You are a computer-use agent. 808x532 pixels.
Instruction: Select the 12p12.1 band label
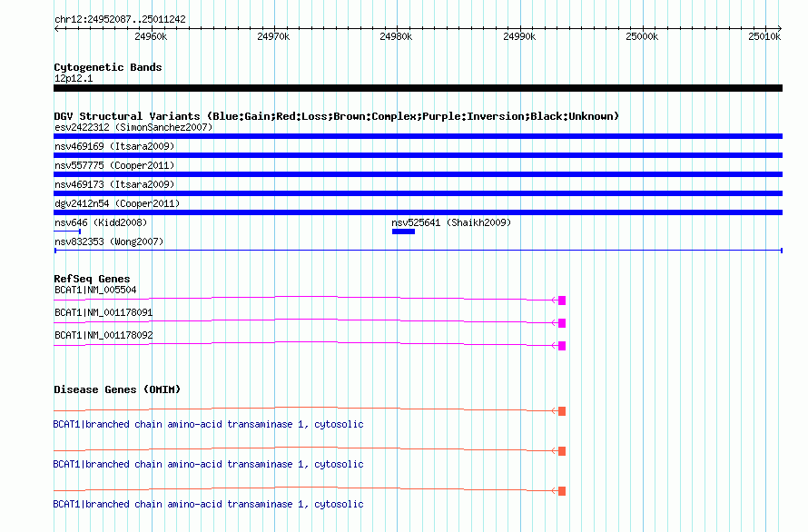pyautogui.click(x=74, y=78)
